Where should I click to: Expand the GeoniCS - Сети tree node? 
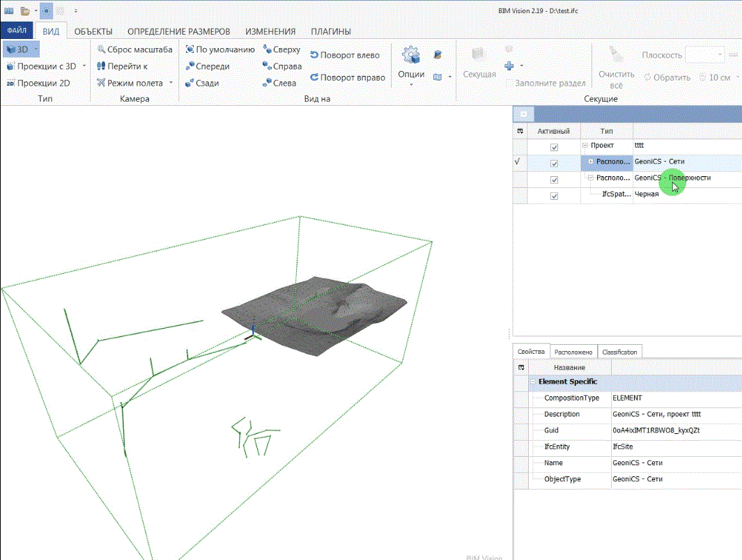pyautogui.click(x=591, y=162)
